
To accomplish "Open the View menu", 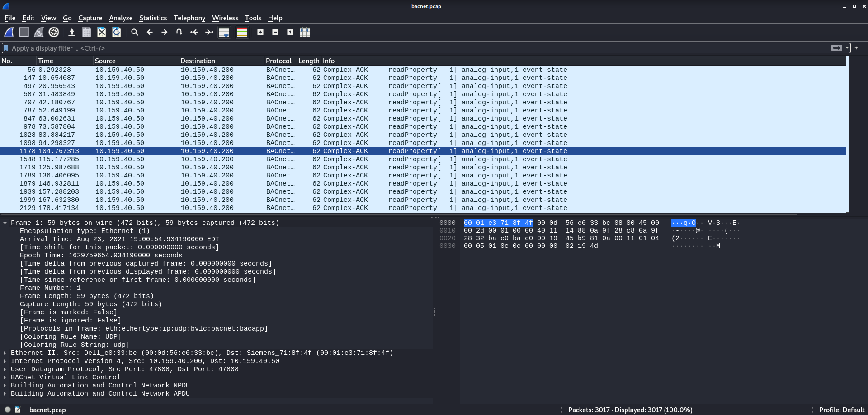I will point(48,18).
